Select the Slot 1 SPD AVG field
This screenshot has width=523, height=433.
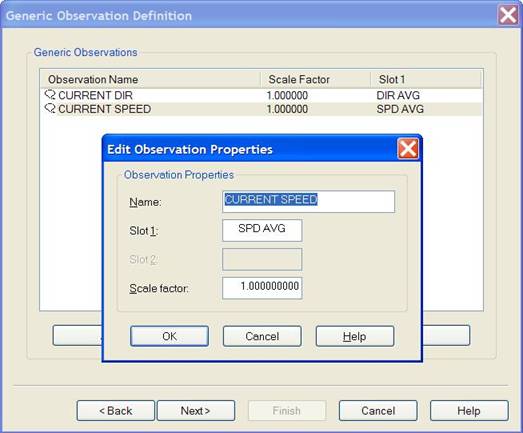coord(262,230)
